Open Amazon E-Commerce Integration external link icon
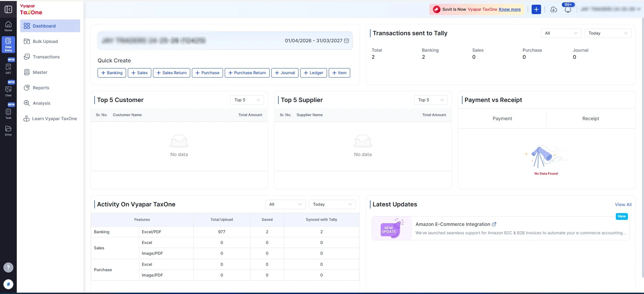 pyautogui.click(x=494, y=224)
